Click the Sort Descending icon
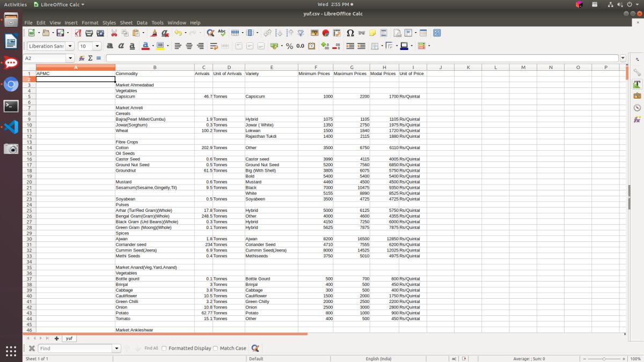The height and width of the screenshot is (362, 644). coord(290,33)
